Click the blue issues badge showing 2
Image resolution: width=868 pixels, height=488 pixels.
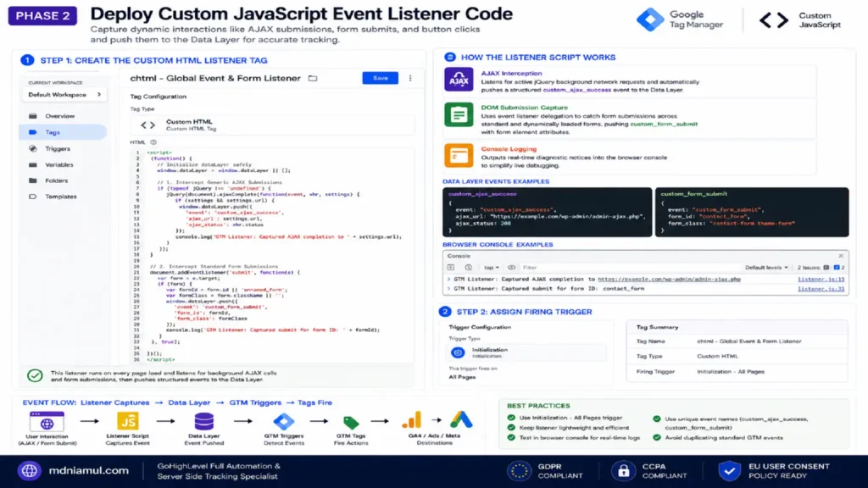coord(838,267)
